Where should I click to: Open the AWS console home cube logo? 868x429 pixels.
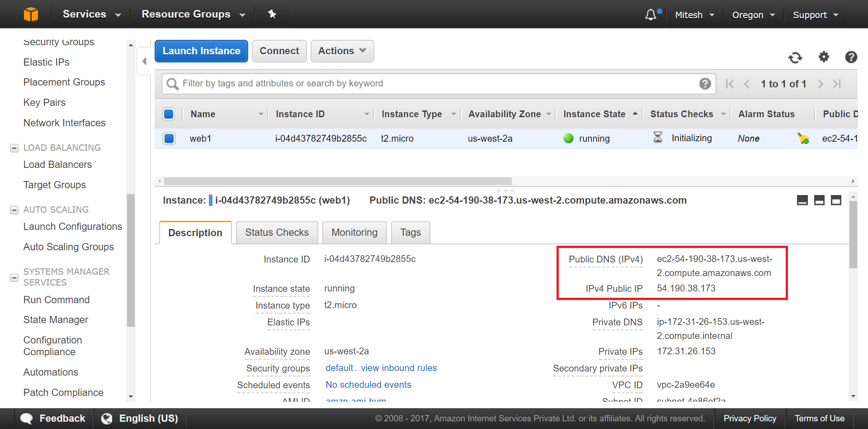click(x=31, y=14)
